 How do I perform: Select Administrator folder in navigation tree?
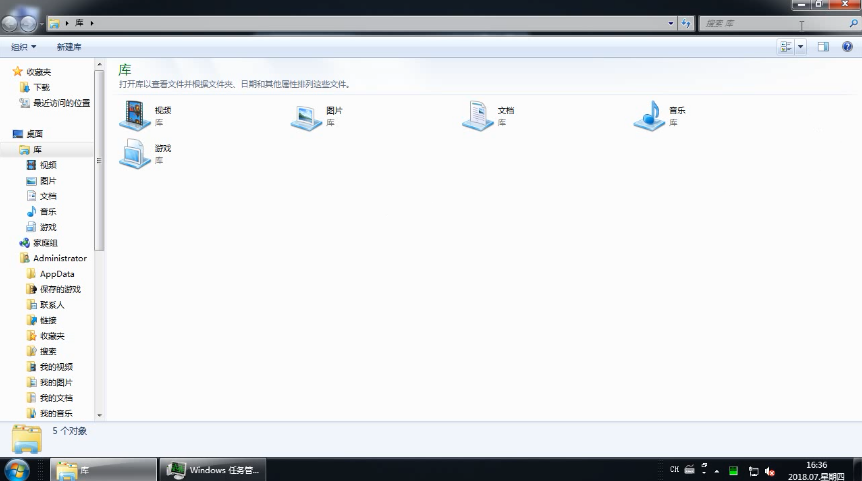point(53,258)
